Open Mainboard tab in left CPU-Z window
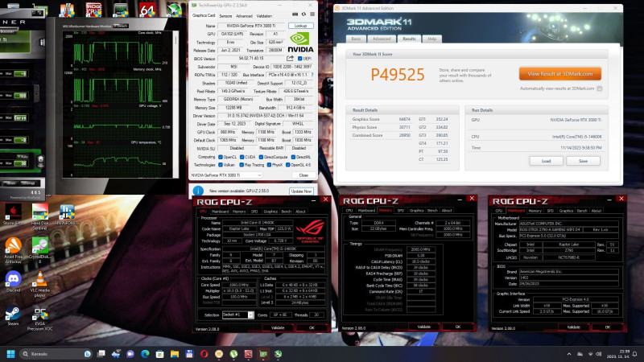This screenshot has height=362, width=644. [x=220, y=212]
